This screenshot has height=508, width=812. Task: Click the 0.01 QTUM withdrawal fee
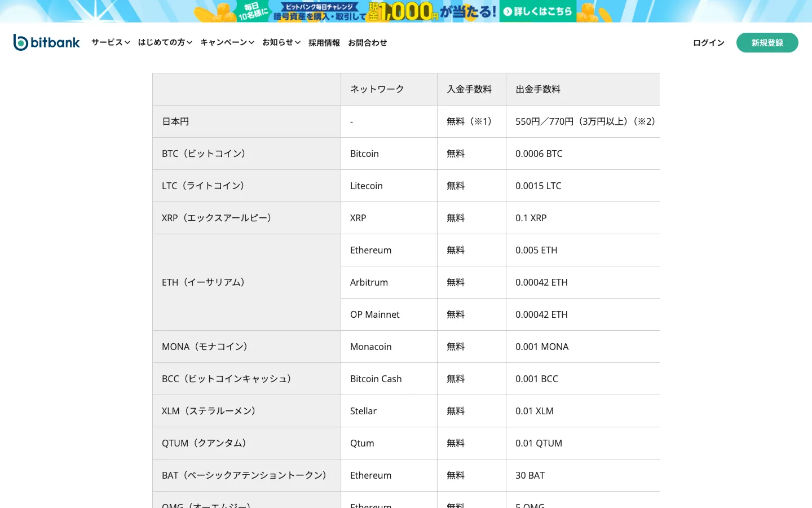pyautogui.click(x=583, y=443)
